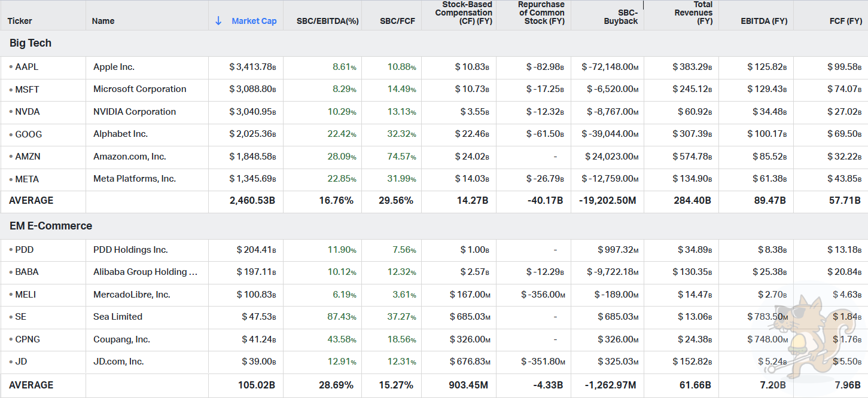This screenshot has height=398, width=868.
Task: Open the MSFT ticker
Action: point(28,90)
